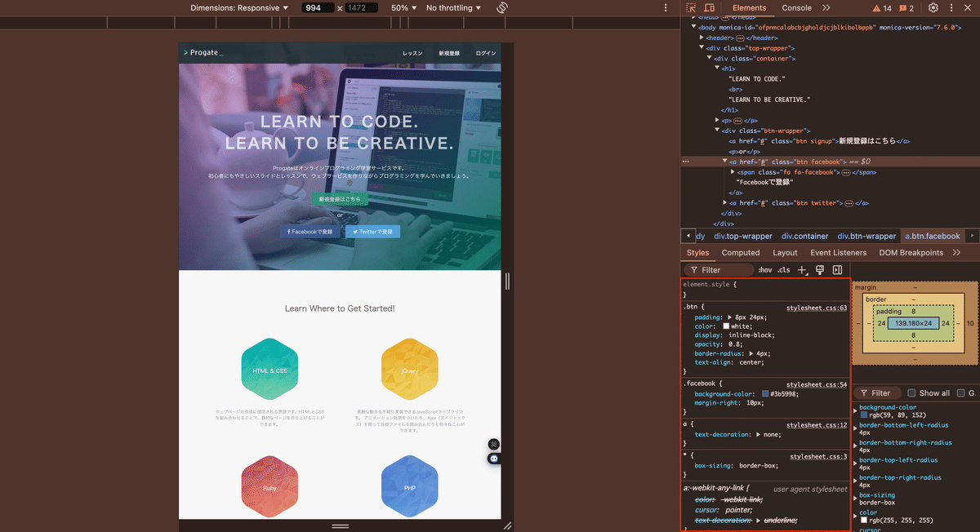
Task: Toggle the device toolbar icon
Action: tap(709, 8)
